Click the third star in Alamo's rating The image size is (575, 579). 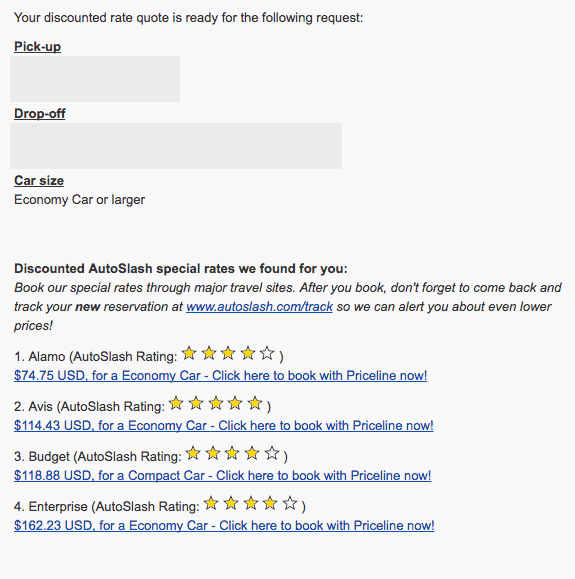(x=228, y=353)
